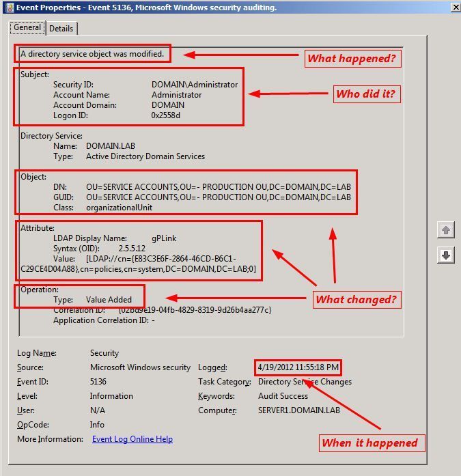Click the Object DN value line
The width and height of the screenshot is (461, 476).
pos(219,187)
